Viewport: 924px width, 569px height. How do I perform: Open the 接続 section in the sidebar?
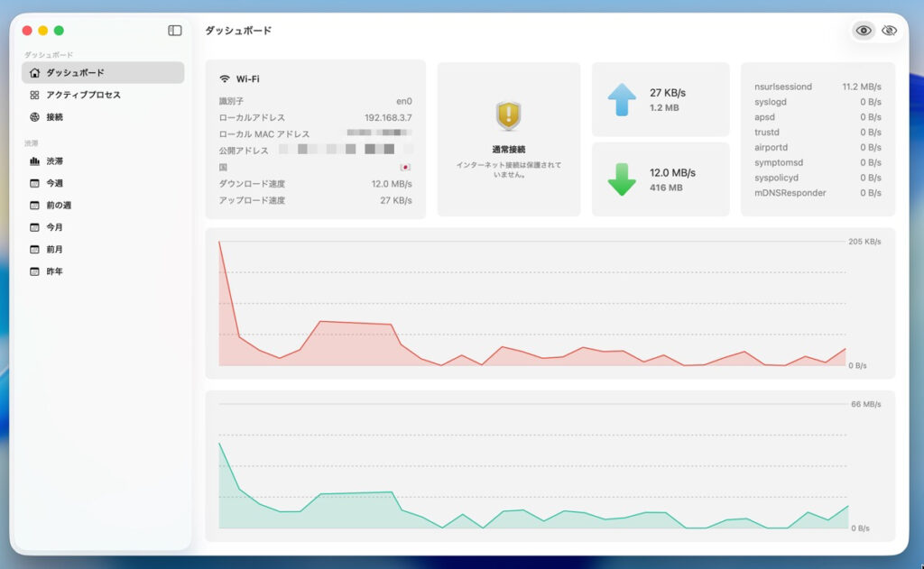tap(55, 117)
